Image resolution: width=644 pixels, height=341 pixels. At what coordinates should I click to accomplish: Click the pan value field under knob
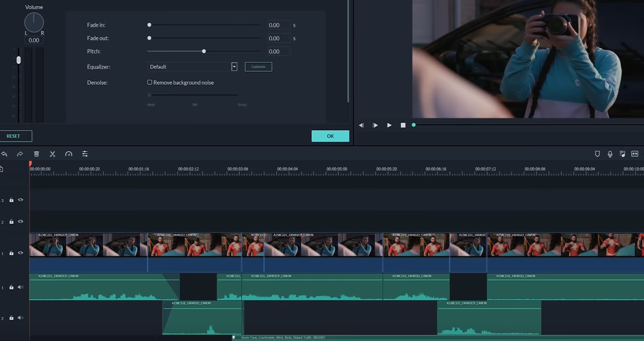pyautogui.click(x=34, y=40)
